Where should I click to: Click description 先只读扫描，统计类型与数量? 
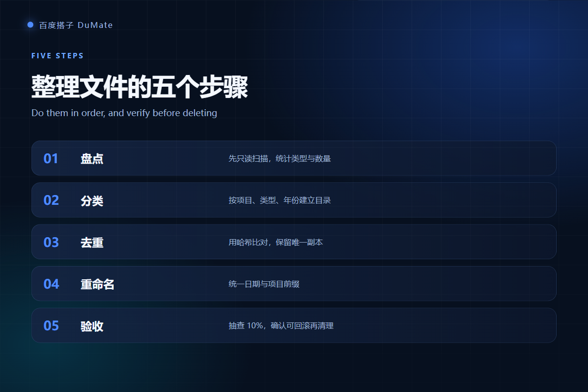pos(280,158)
